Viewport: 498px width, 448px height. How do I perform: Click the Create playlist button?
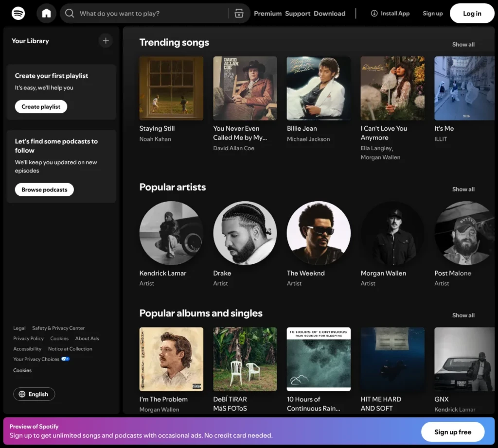[41, 106]
